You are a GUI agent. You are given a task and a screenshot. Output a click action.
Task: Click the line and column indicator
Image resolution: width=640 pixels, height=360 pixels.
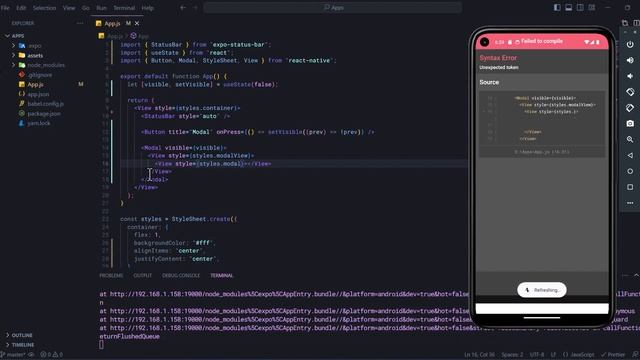click(479, 355)
